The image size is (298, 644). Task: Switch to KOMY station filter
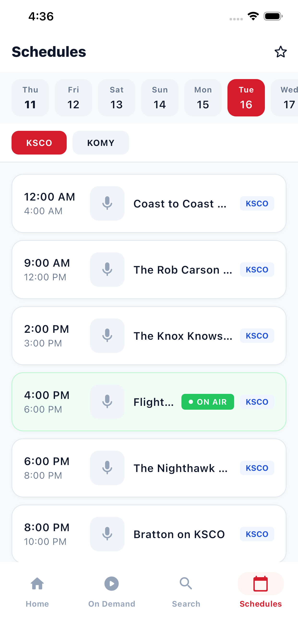tap(101, 143)
